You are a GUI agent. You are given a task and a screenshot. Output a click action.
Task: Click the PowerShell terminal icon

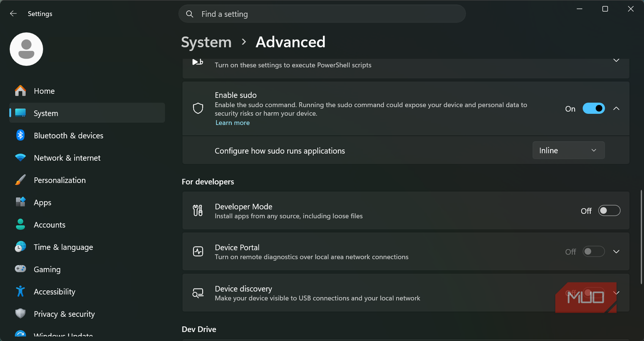(x=197, y=62)
